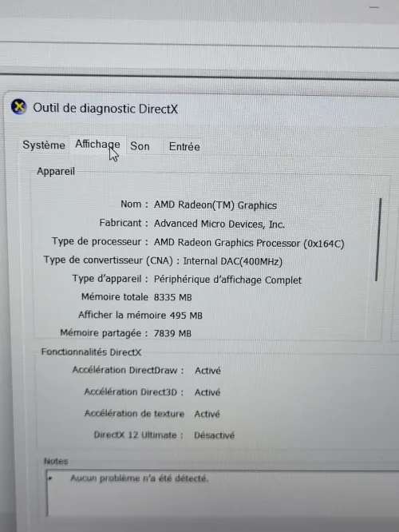399x532 pixels.
Task: Click the Accélération DirectDraw Activé status
Action: [x=207, y=371]
